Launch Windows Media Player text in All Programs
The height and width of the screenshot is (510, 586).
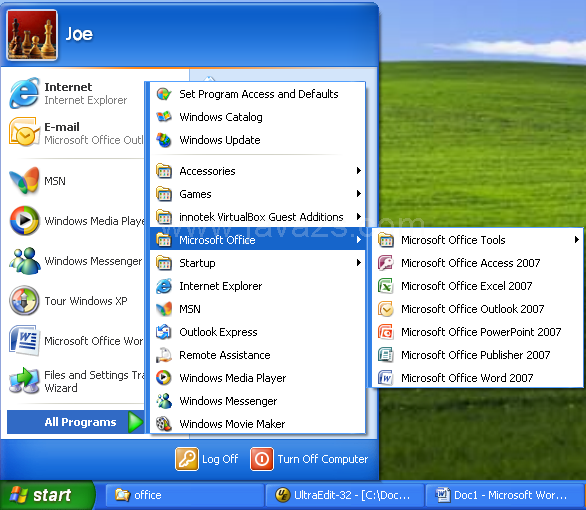232,378
